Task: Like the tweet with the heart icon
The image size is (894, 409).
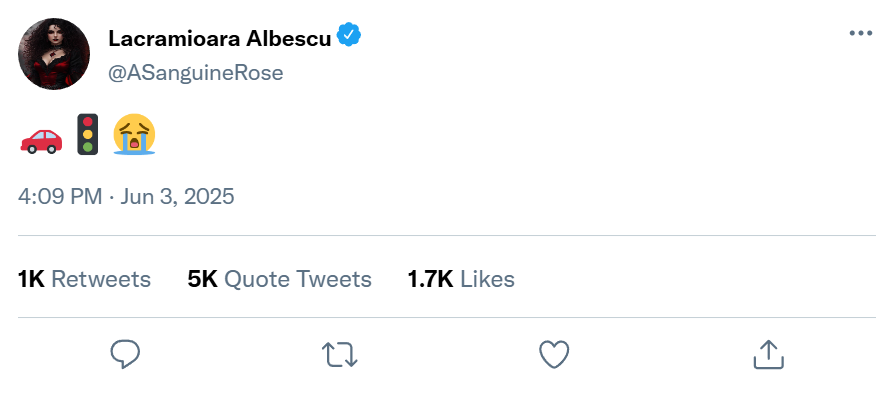Action: 553,353
